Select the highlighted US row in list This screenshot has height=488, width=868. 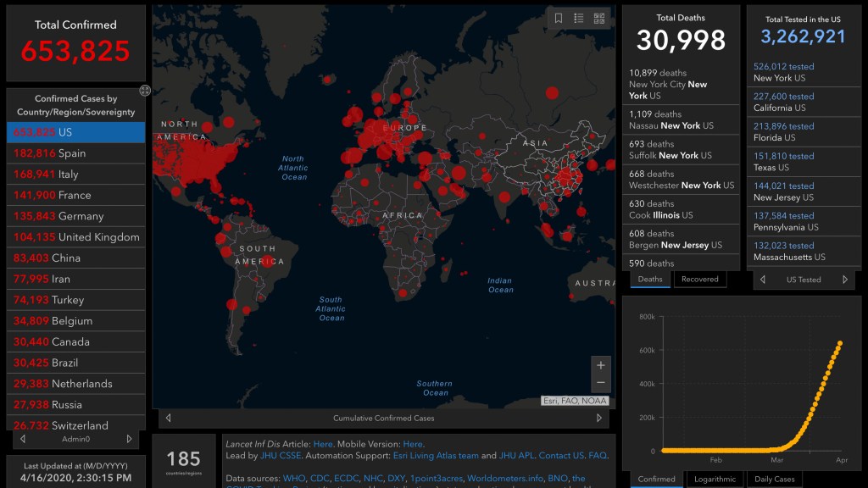pos(75,132)
